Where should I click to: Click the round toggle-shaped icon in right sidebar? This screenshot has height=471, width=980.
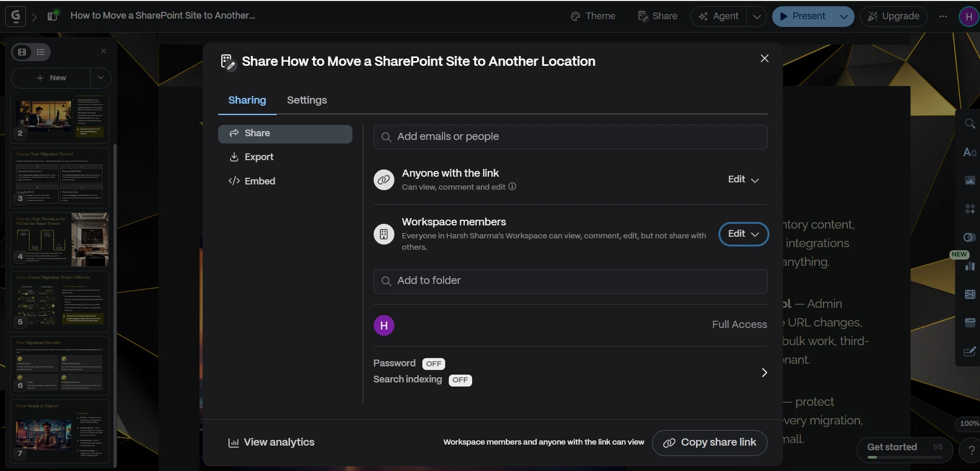[x=970, y=237]
